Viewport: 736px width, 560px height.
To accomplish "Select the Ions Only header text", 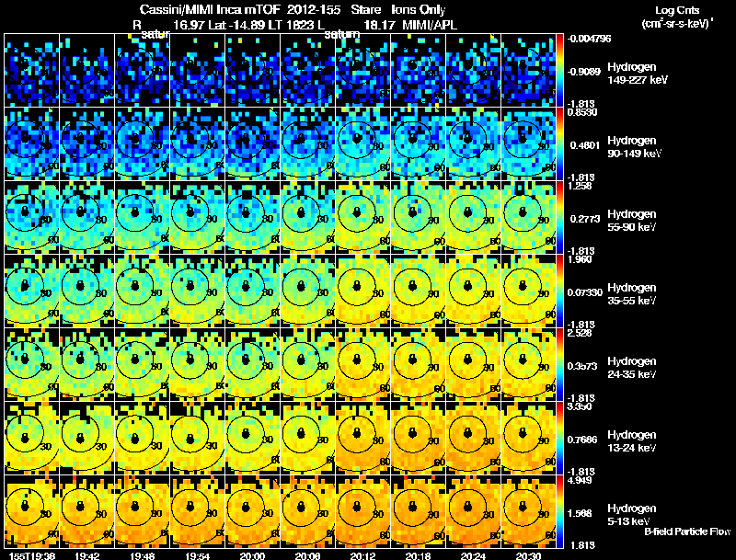I will pyautogui.click(x=419, y=9).
